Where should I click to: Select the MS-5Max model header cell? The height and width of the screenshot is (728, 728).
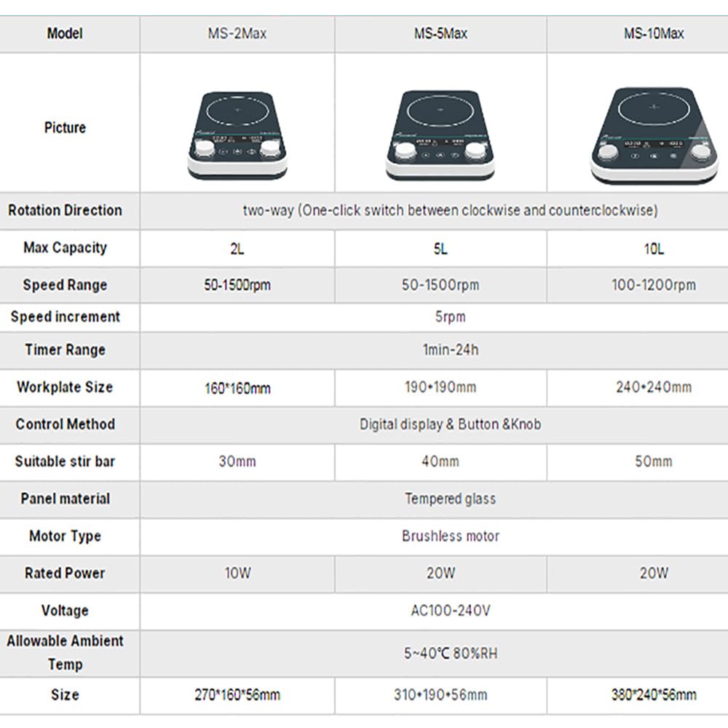440,34
